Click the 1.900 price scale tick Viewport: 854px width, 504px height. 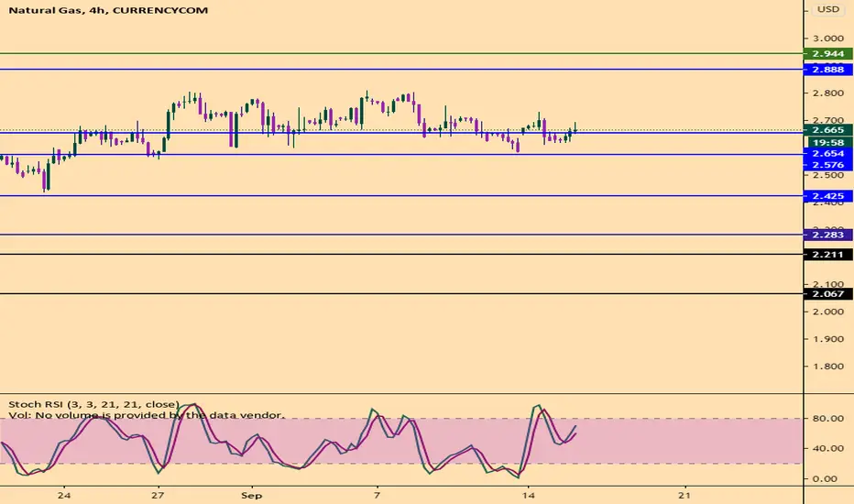(x=827, y=339)
